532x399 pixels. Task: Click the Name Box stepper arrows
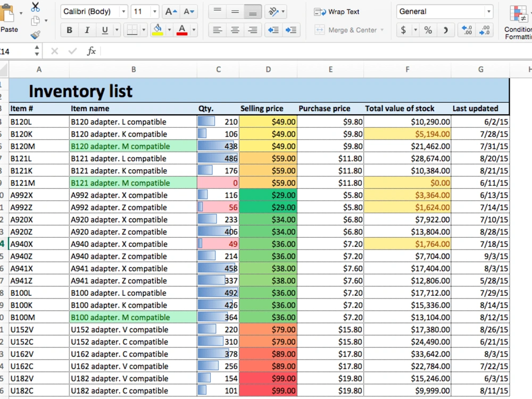tap(37, 51)
